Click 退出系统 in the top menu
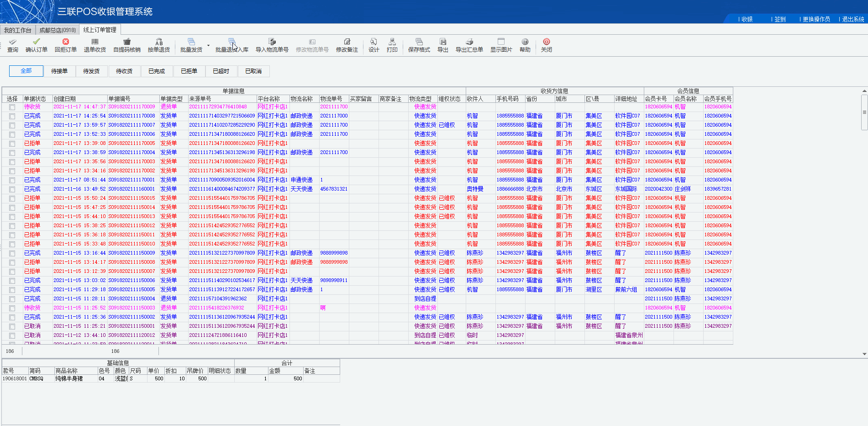 coord(853,19)
